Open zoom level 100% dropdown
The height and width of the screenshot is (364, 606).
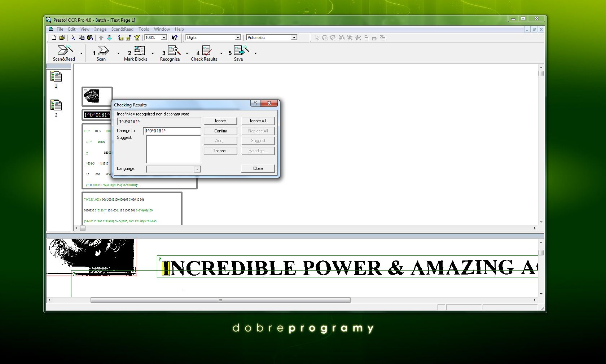164,38
